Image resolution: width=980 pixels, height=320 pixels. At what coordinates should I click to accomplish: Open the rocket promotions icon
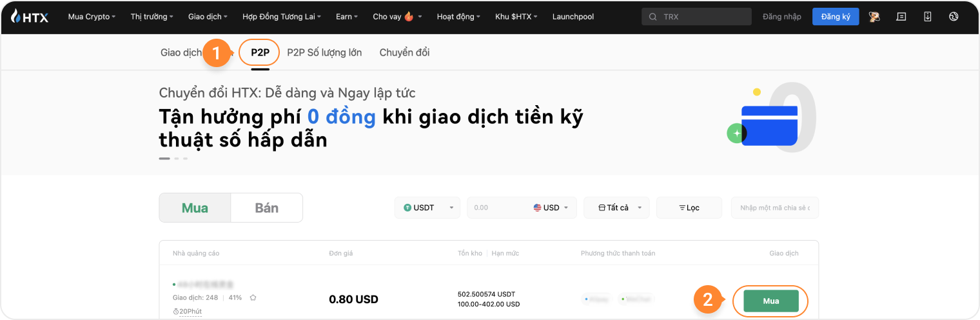(x=874, y=17)
